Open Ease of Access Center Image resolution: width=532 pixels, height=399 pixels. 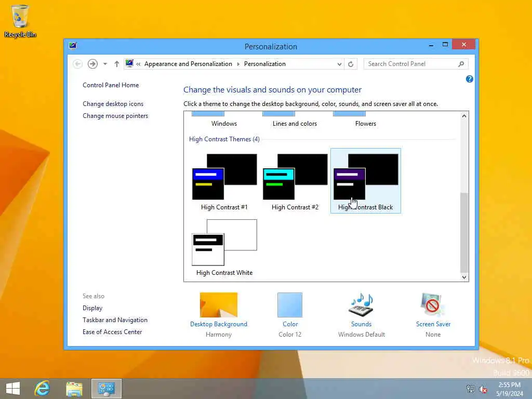tap(112, 332)
